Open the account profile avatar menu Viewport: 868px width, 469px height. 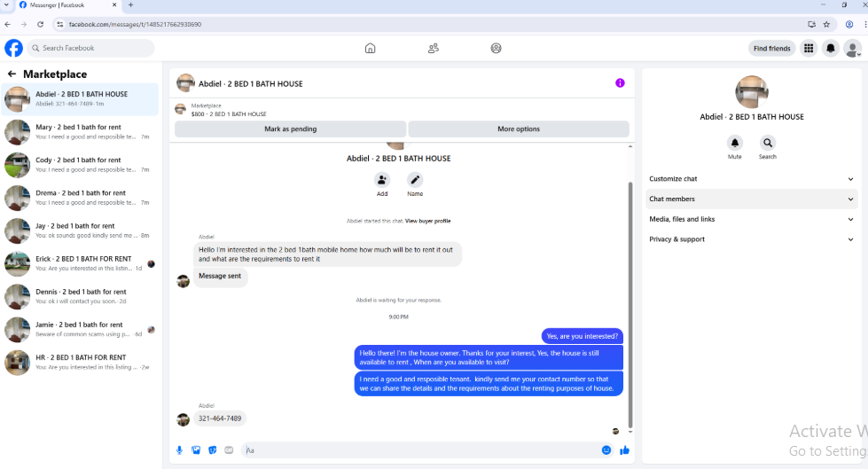tap(853, 48)
